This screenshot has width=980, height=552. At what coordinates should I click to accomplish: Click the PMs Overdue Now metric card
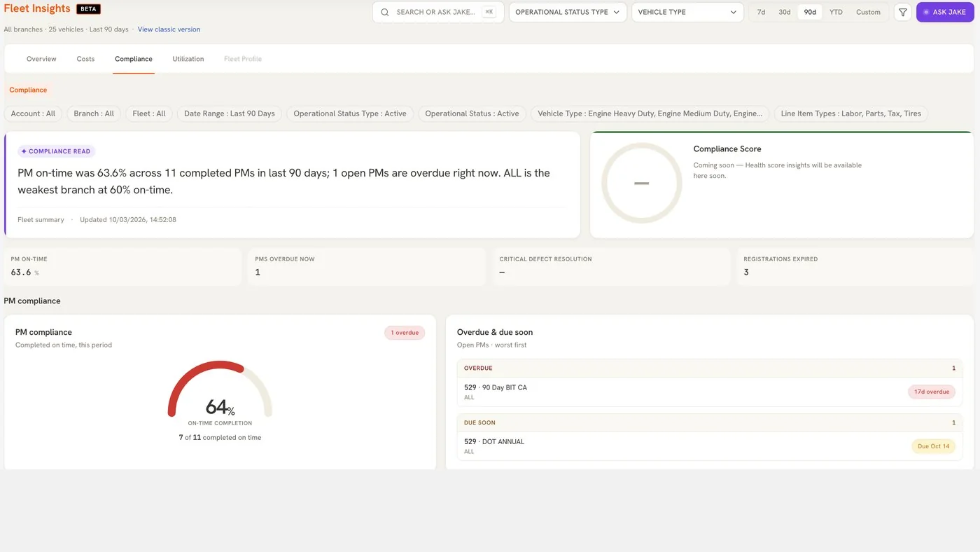coord(366,266)
